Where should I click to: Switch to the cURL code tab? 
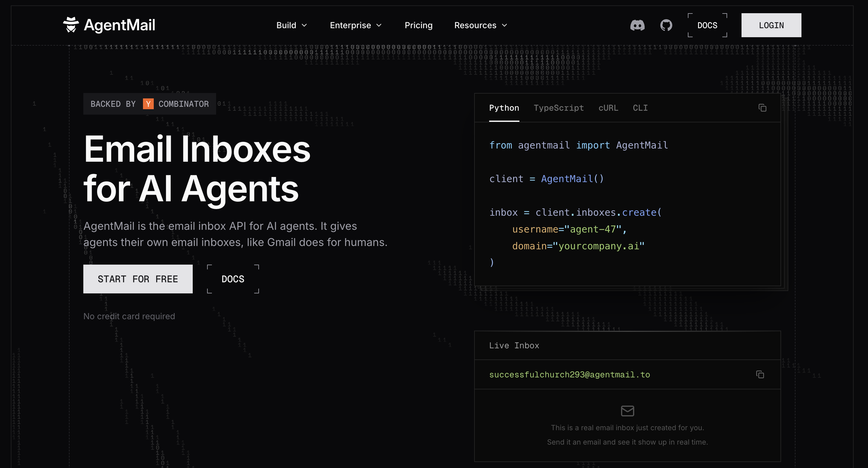coord(608,108)
